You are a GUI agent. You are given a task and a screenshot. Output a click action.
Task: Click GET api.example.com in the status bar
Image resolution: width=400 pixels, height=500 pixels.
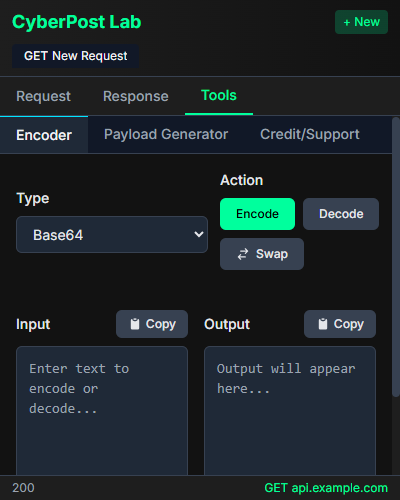(x=326, y=488)
